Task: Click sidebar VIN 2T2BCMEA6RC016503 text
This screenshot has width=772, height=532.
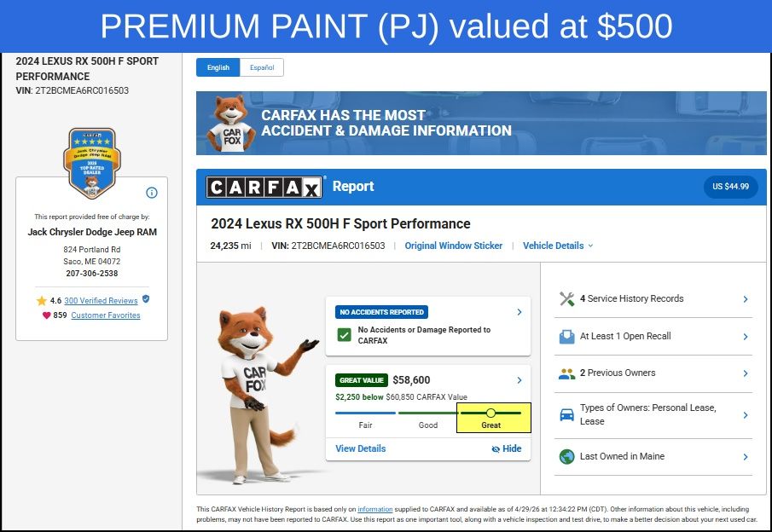Action: pos(72,90)
